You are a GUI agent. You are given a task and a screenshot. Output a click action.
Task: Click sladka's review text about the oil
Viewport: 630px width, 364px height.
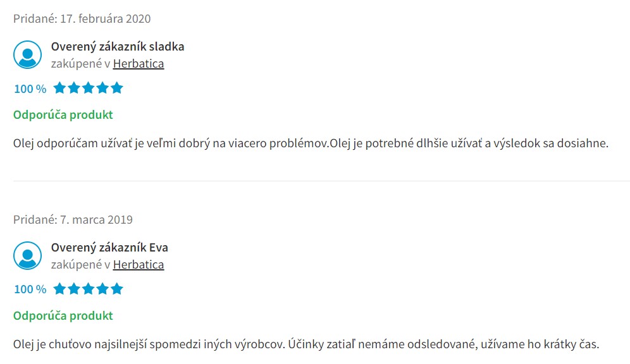click(x=311, y=143)
